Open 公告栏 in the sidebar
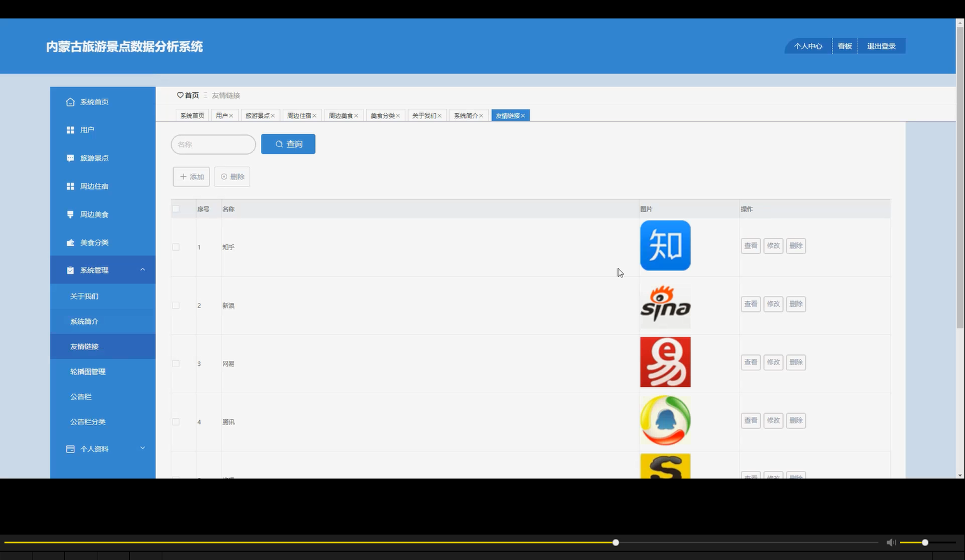Screen dimensions: 965x560 pyautogui.click(x=103, y=396)
